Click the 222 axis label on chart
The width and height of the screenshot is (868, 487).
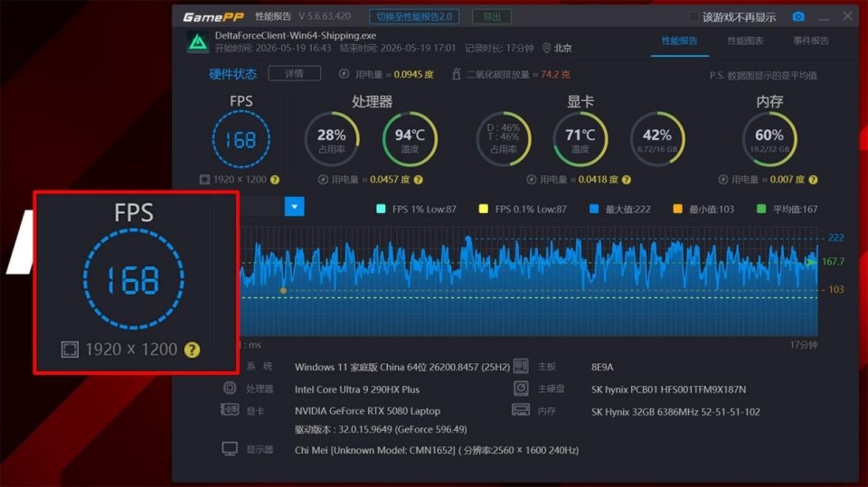[x=835, y=238]
